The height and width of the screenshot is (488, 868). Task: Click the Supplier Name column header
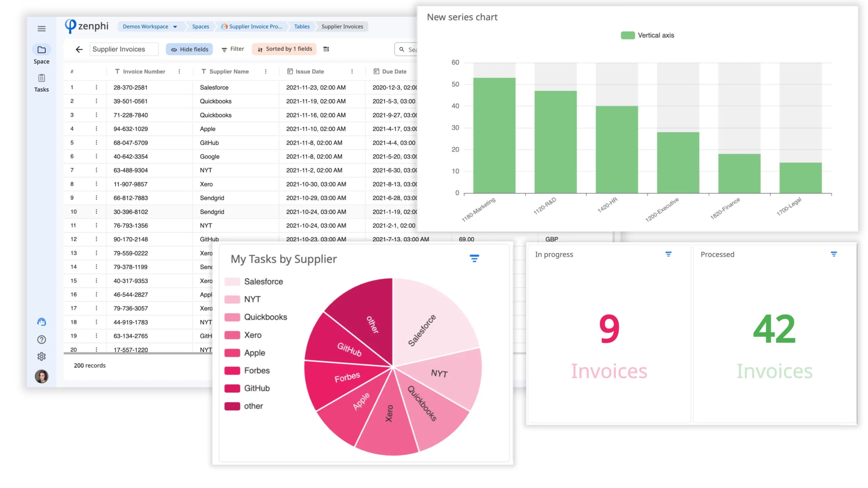(x=229, y=72)
